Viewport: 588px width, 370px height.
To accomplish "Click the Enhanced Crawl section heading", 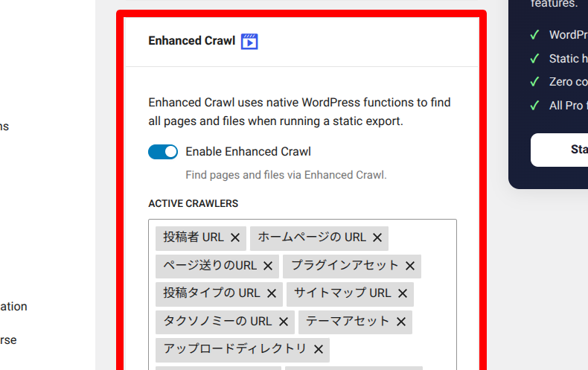I will [x=191, y=40].
